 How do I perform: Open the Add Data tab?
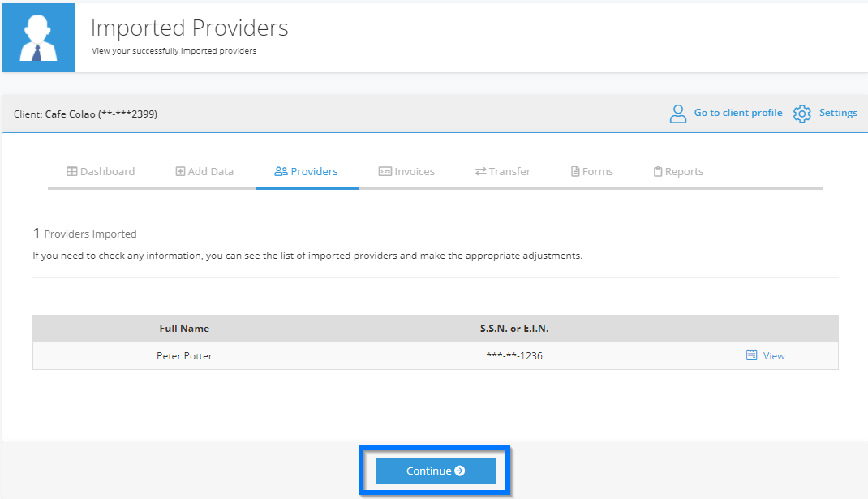(204, 171)
